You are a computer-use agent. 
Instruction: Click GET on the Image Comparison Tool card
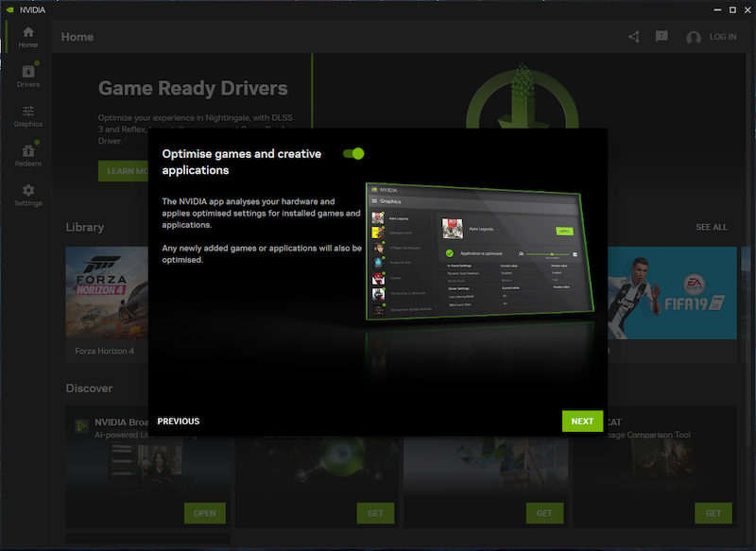[x=713, y=513]
